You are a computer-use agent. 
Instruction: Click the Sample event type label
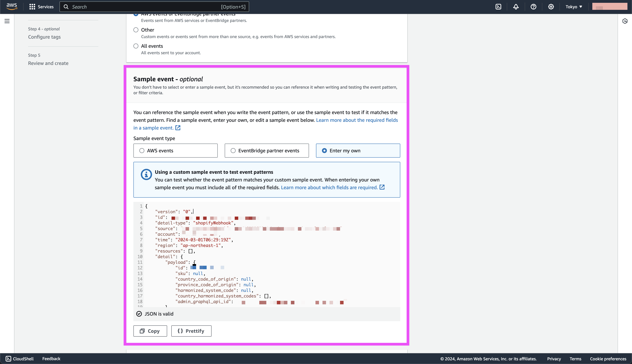coord(154,138)
